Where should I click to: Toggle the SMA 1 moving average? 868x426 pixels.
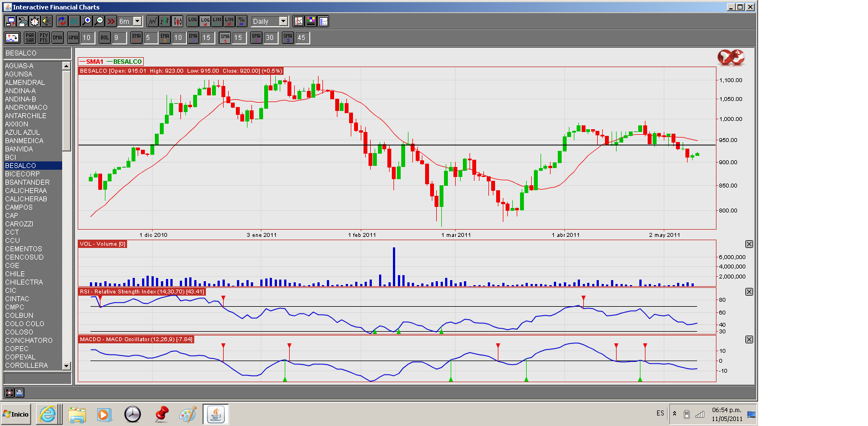(225, 38)
